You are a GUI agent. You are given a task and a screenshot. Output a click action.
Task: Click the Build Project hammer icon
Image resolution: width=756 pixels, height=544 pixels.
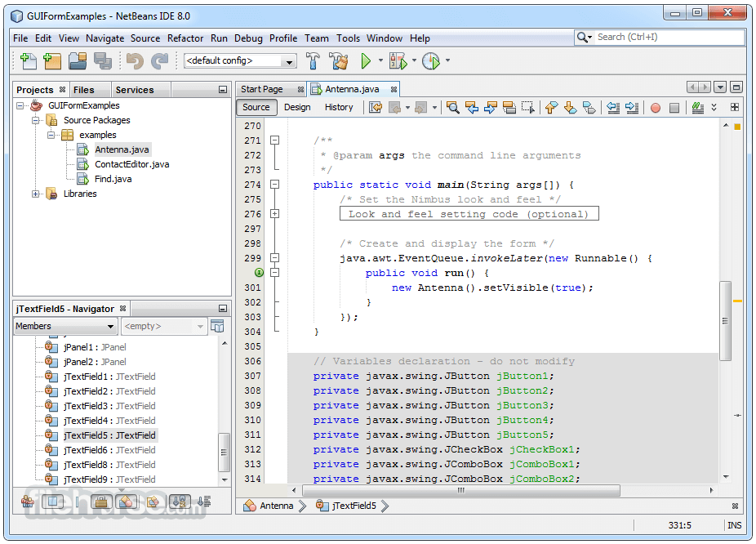313,60
